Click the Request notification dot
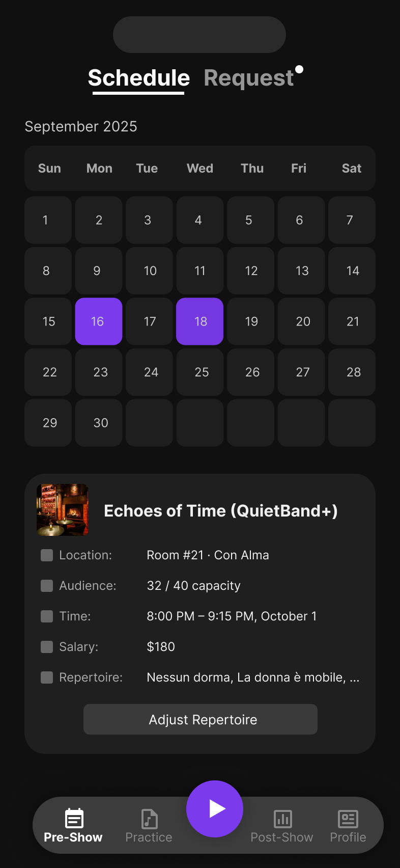 [x=299, y=69]
